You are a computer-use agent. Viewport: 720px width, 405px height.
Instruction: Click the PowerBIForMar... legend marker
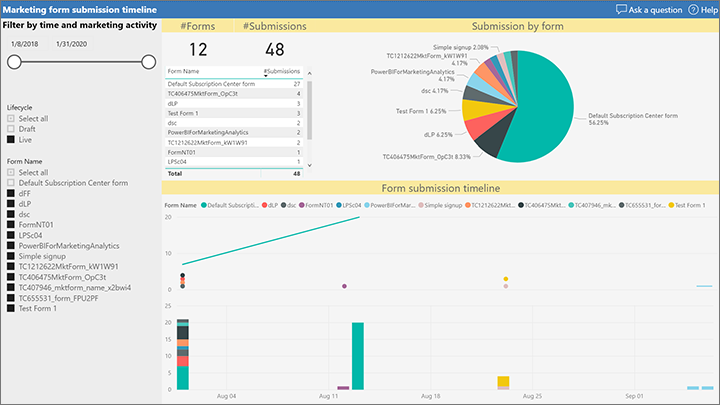(367, 205)
